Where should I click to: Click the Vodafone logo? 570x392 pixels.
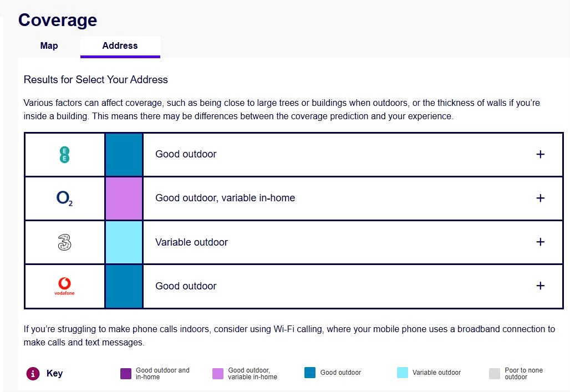pos(65,286)
